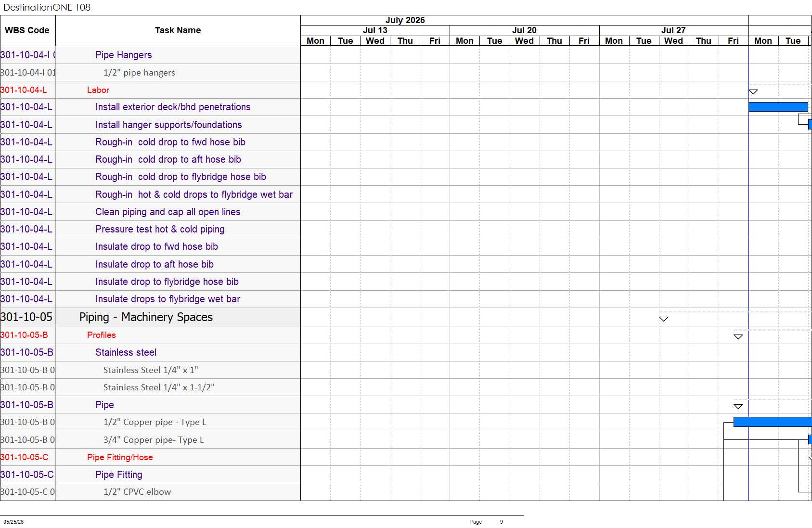Click the 05/25/26 footer date
This screenshot has width=812, height=528.
pos(13,522)
